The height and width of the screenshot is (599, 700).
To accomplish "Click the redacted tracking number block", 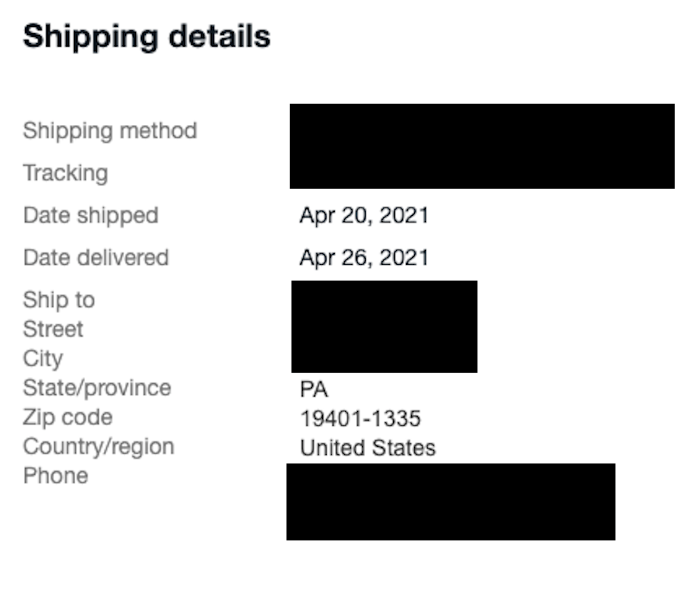I will (x=482, y=146).
